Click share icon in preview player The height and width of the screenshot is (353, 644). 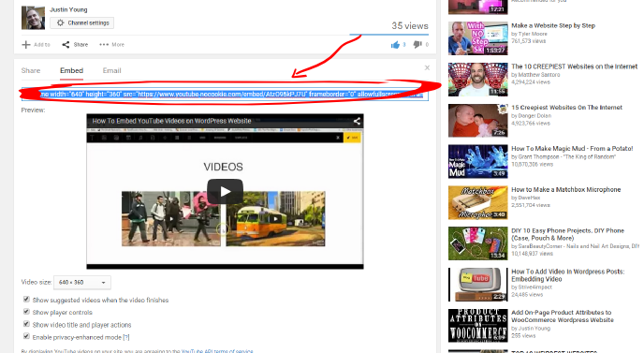point(357,121)
